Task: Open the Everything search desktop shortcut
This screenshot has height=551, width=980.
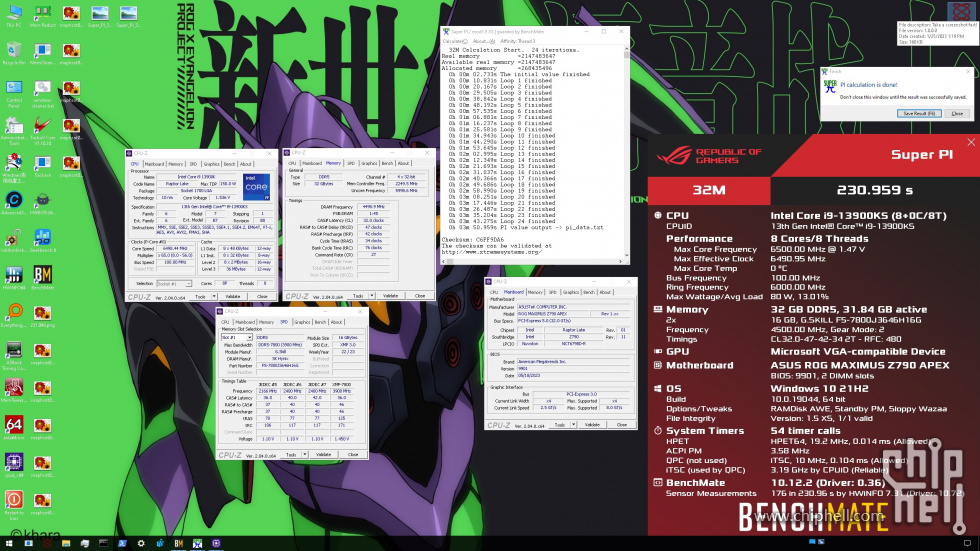Action: [x=14, y=315]
